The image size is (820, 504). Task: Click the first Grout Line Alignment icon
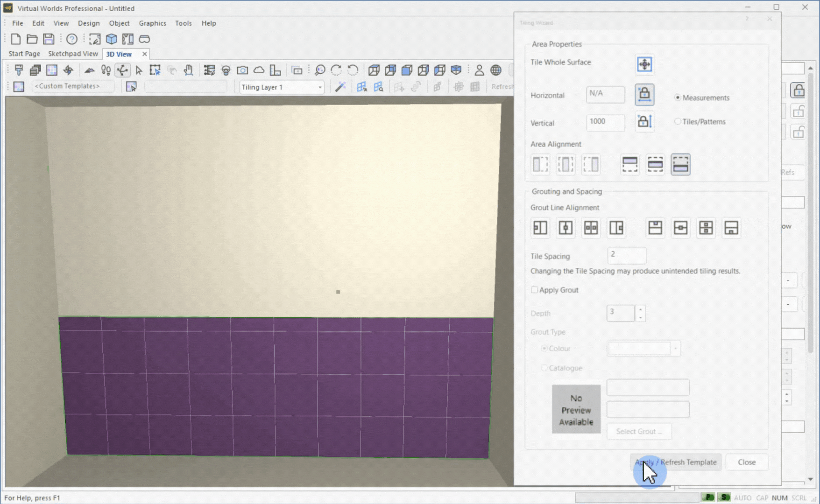[540, 228]
